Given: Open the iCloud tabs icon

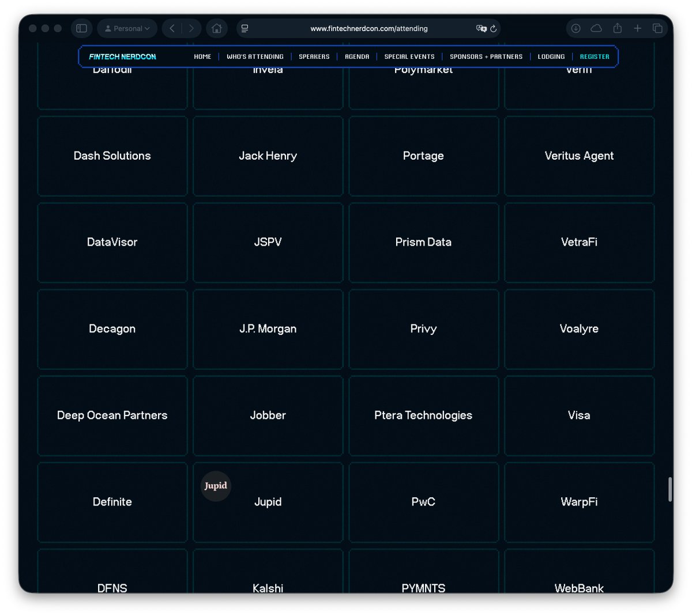Looking at the screenshot, I should tap(596, 28).
